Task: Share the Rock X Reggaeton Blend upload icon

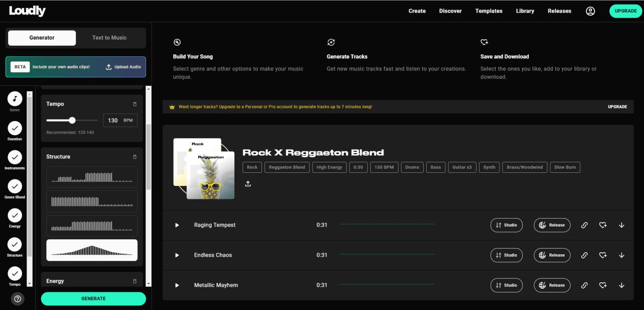Action: click(248, 184)
